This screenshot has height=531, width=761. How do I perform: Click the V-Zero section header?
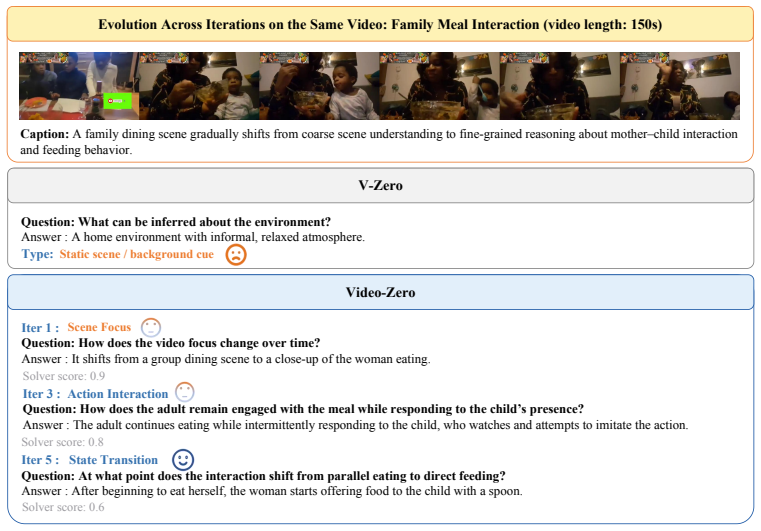coord(380,185)
